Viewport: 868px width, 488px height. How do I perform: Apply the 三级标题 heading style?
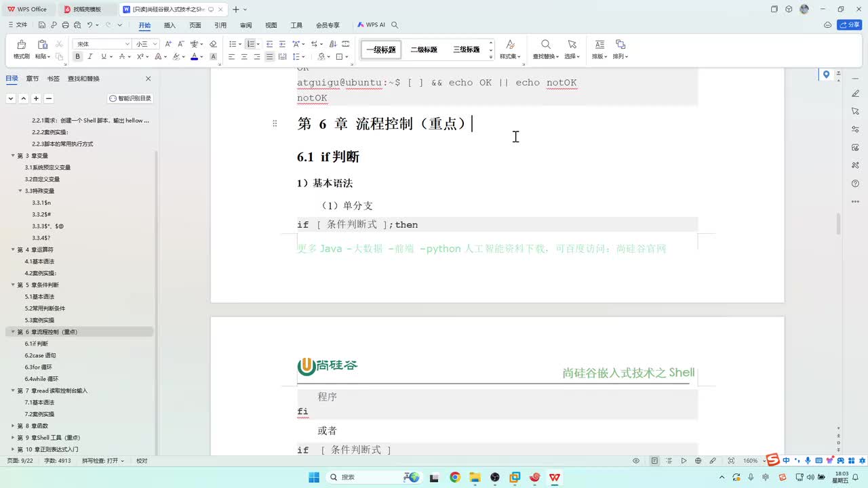[467, 49]
